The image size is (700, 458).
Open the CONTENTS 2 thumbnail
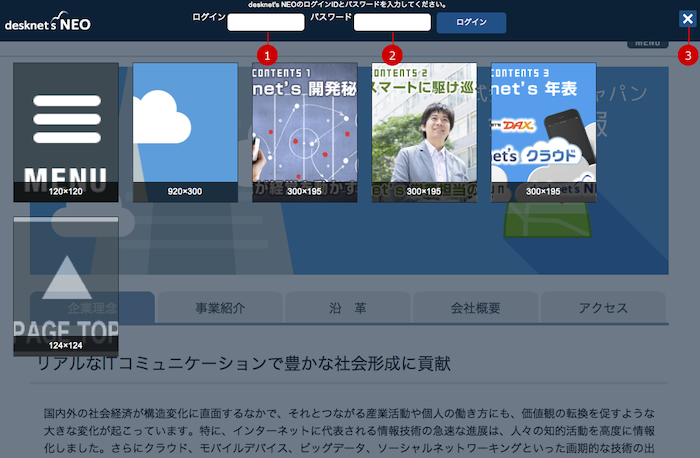pos(424,132)
